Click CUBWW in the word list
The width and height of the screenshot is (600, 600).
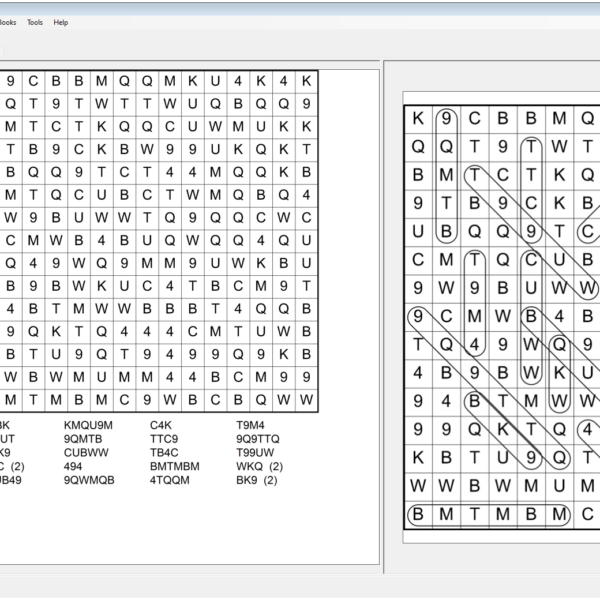[x=86, y=453]
